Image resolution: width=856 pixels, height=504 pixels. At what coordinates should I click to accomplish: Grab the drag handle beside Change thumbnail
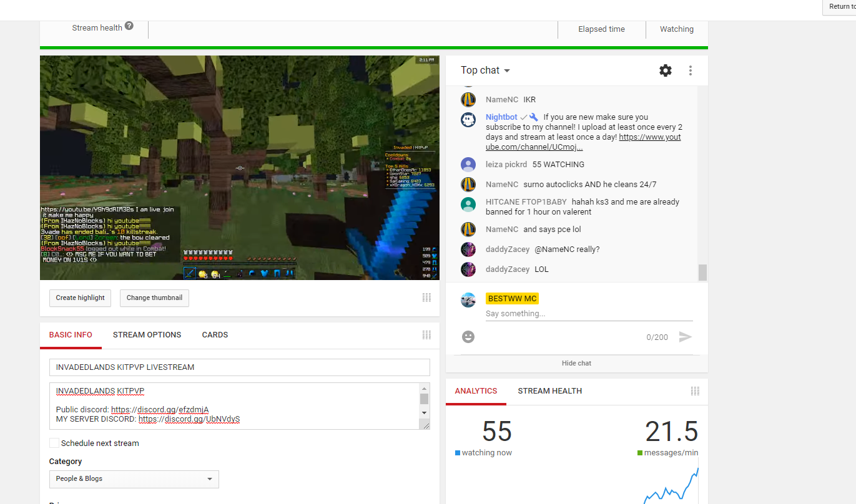[x=426, y=298]
